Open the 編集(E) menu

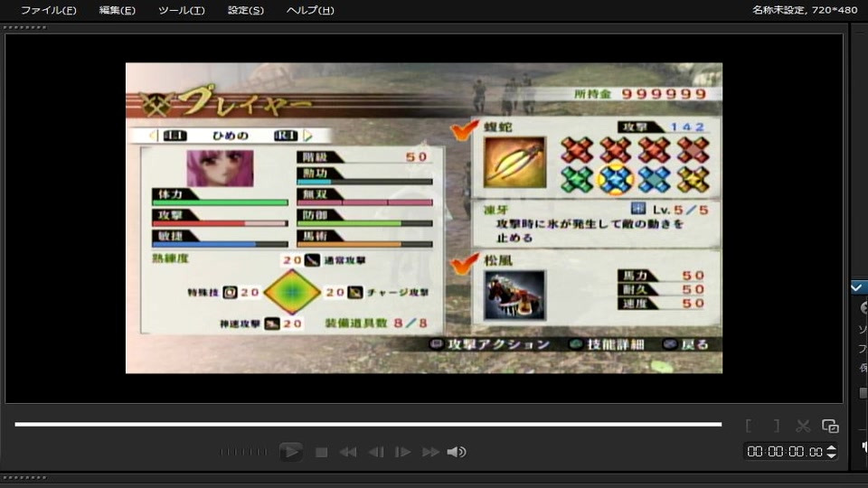click(117, 10)
